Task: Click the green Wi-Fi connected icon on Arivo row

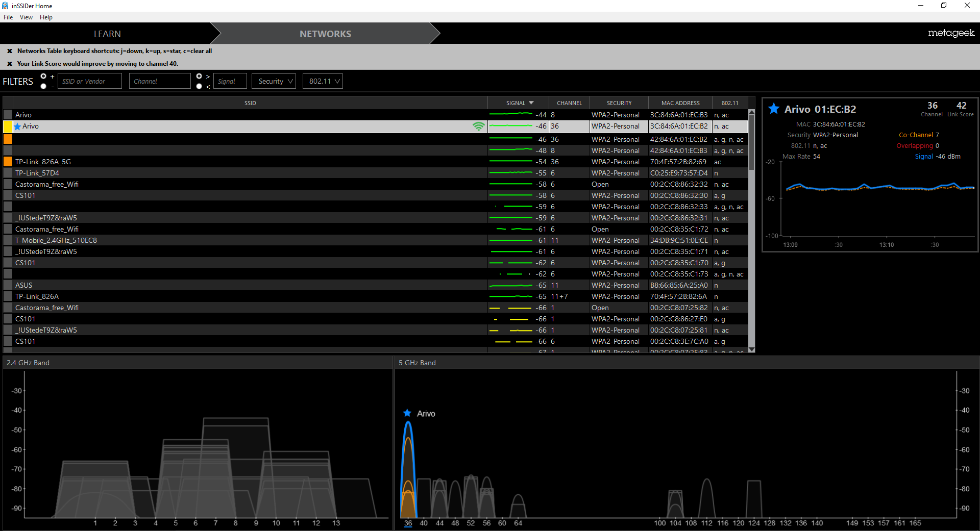Action: click(478, 127)
